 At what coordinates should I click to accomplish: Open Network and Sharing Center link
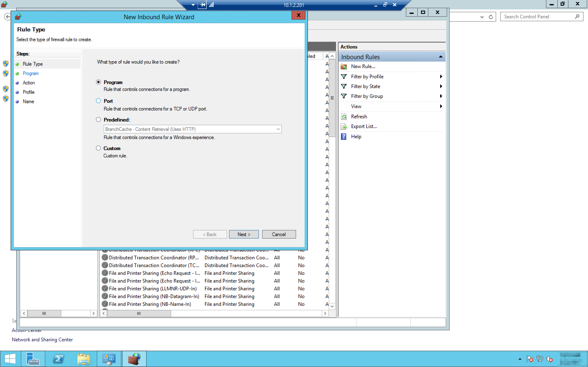[x=42, y=339]
